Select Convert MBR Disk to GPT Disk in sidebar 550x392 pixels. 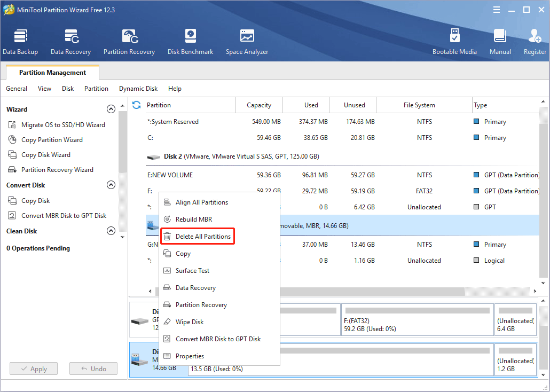57,216
